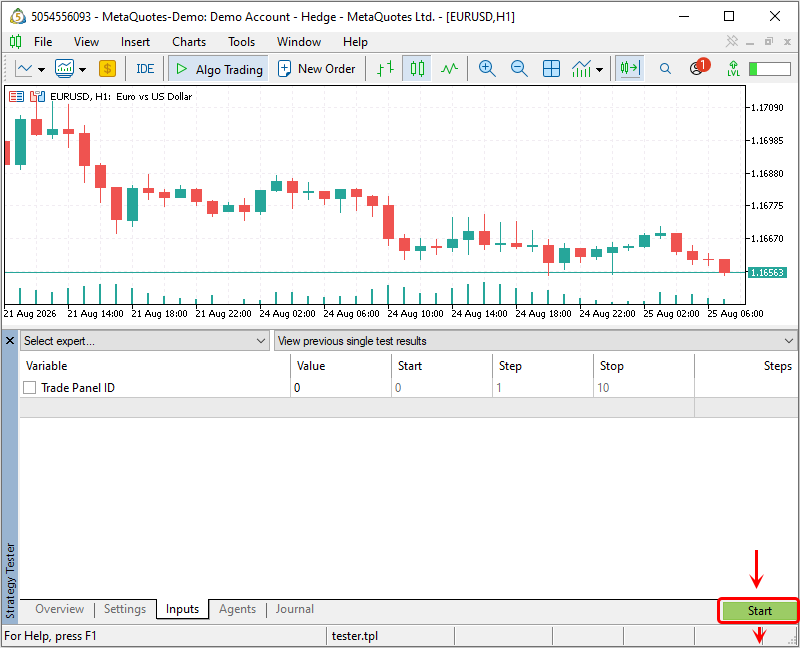Open the line chart type tool
This screenshot has height=648, width=800.
point(24,68)
